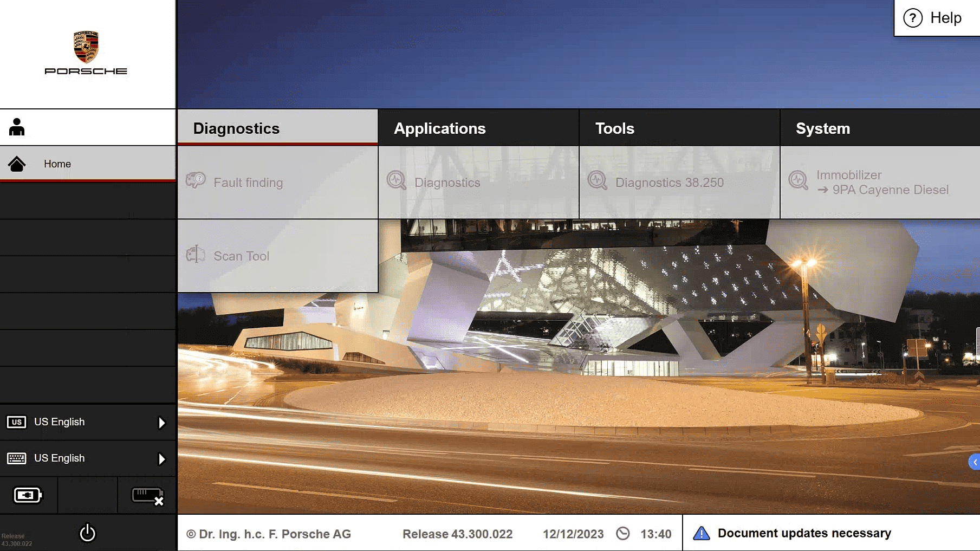Click the Home house icon
Screen dimensions: 980x551
(17, 164)
